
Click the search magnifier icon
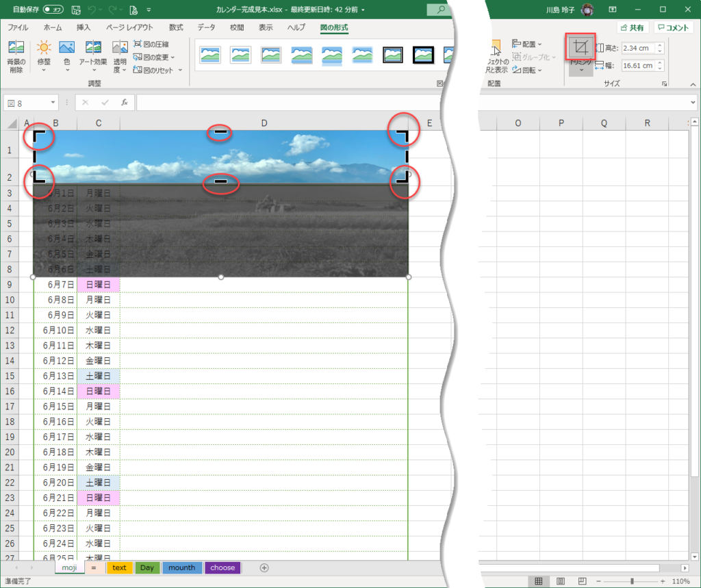click(x=441, y=9)
